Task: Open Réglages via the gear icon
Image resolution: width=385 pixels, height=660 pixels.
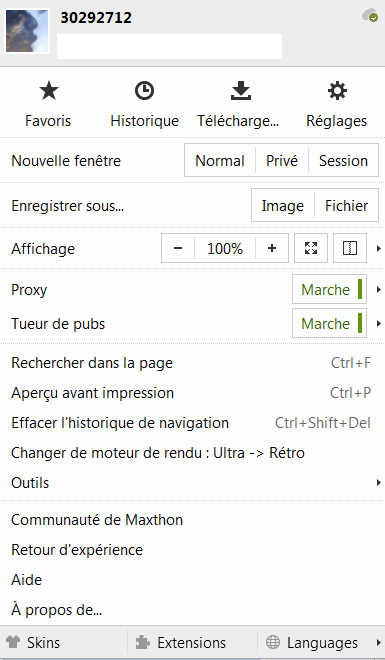Action: (337, 90)
